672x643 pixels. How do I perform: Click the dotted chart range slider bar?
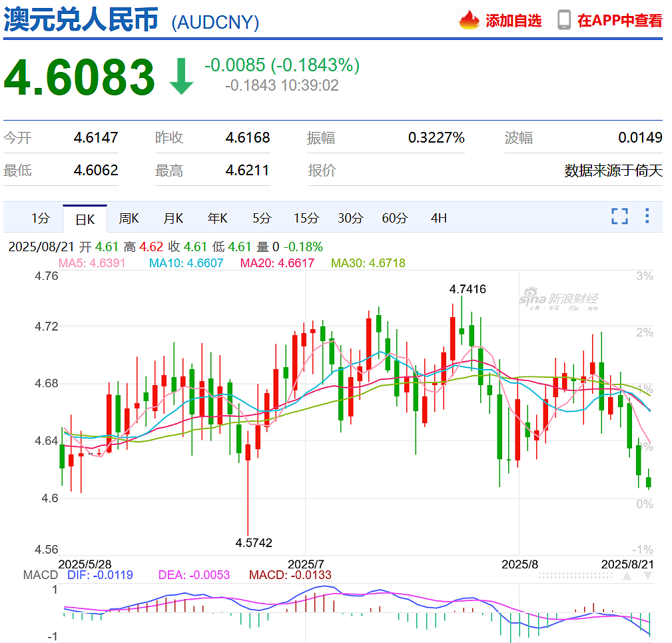click(575, 576)
